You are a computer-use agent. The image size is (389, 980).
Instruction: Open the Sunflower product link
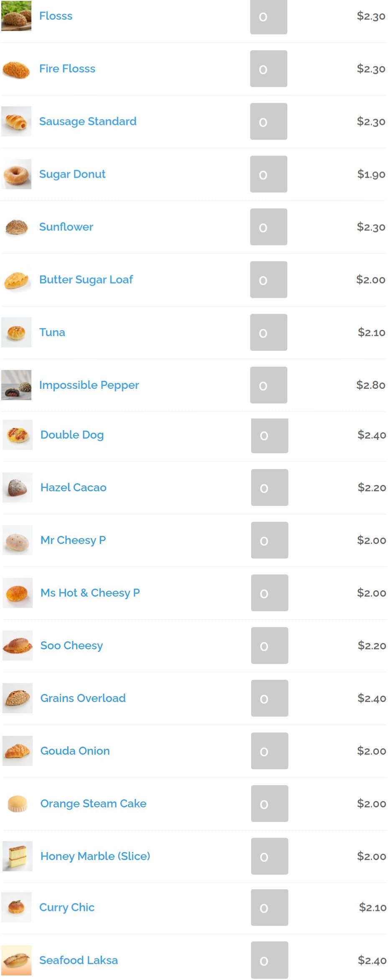click(x=66, y=227)
